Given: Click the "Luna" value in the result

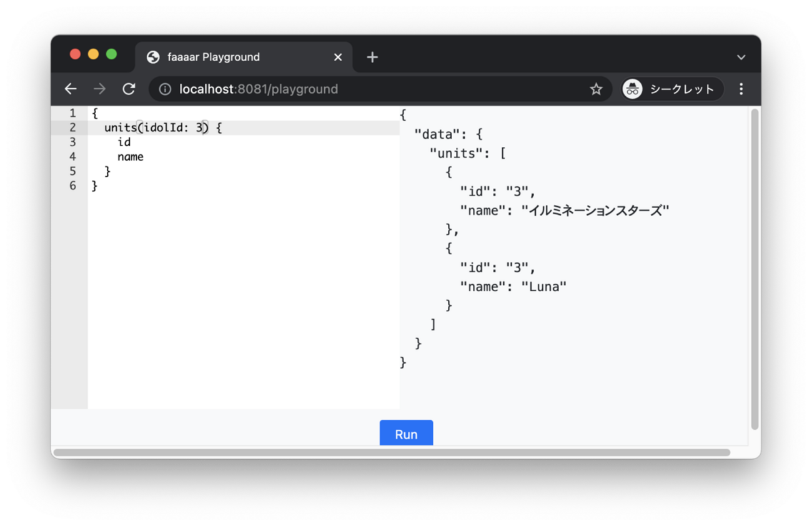Looking at the screenshot, I should pyautogui.click(x=543, y=287).
